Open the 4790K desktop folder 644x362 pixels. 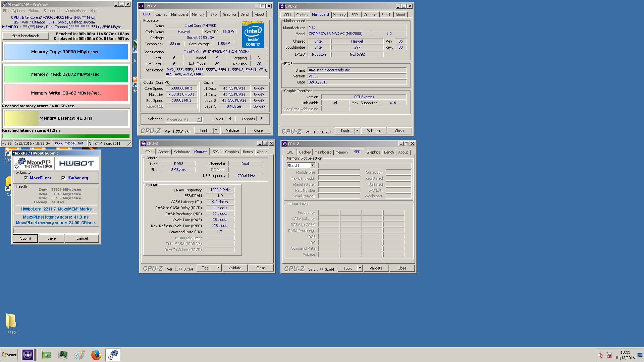pyautogui.click(x=11, y=323)
